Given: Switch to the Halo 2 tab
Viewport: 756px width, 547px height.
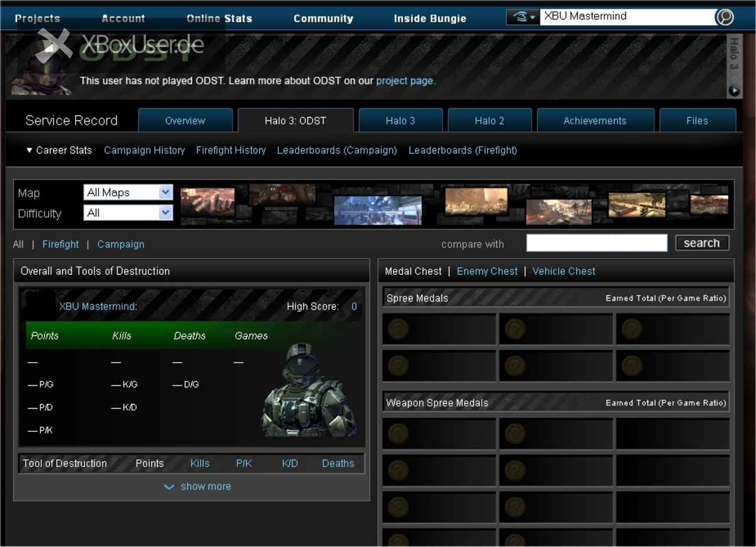Looking at the screenshot, I should pyautogui.click(x=490, y=121).
